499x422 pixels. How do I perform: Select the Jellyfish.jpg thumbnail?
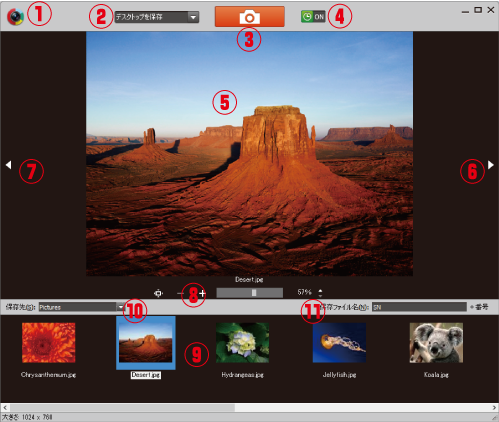point(339,342)
